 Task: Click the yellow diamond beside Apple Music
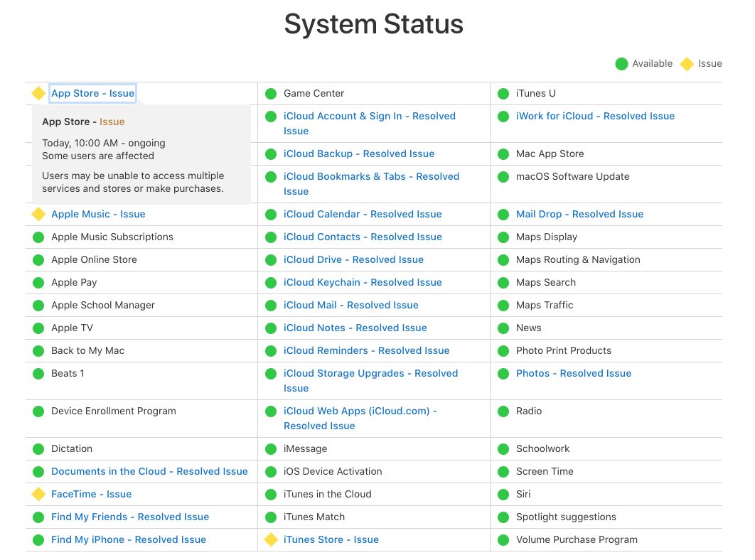[x=38, y=215]
